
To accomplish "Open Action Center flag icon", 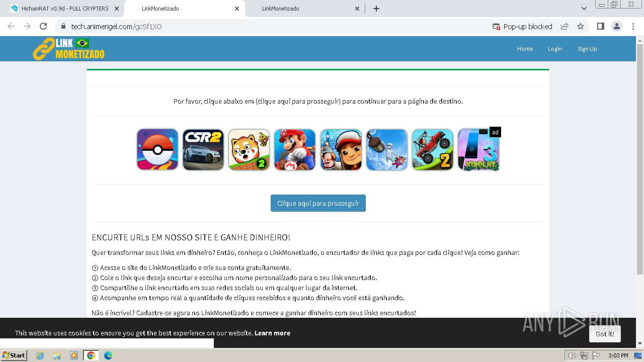I will [596, 355].
